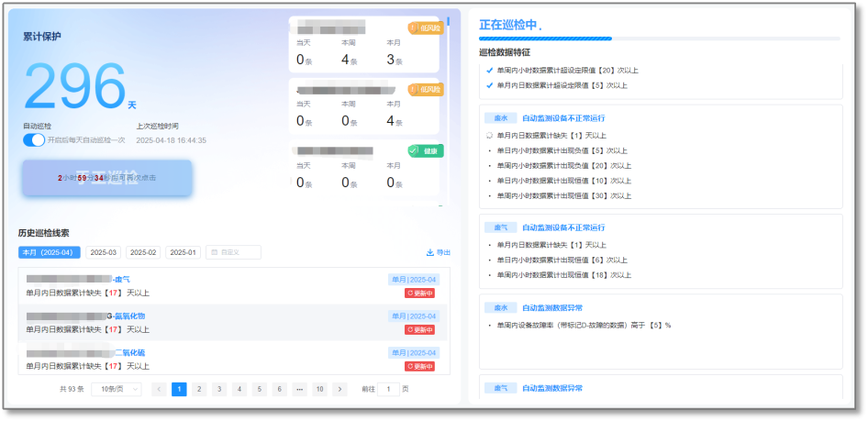Click 单月|2025-04 tag in the 氮氧化物 row
The width and height of the screenshot is (868, 421).
[414, 316]
